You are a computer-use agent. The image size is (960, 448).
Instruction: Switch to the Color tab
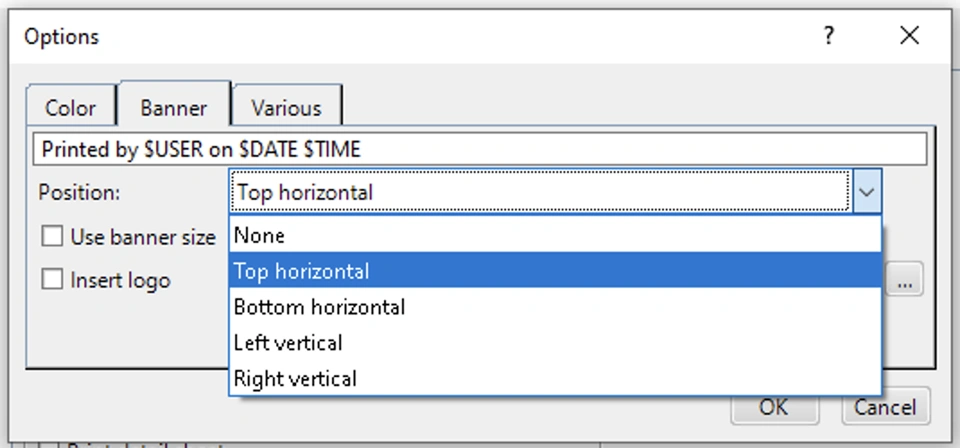coord(71,108)
